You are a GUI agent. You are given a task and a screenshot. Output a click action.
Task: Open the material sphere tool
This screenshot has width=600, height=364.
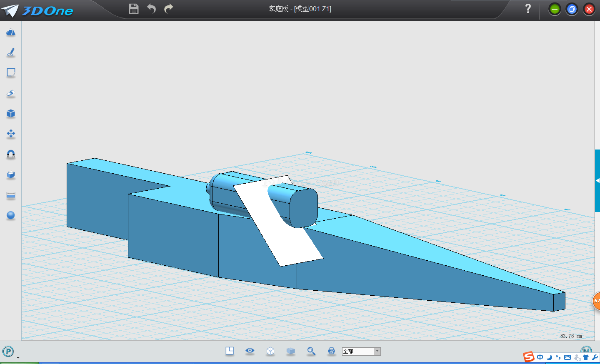click(11, 215)
